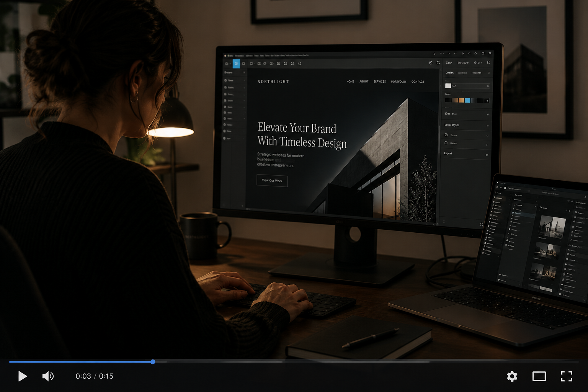The width and height of the screenshot is (588, 392).
Task: Close the right design panel
Action: 489,73
